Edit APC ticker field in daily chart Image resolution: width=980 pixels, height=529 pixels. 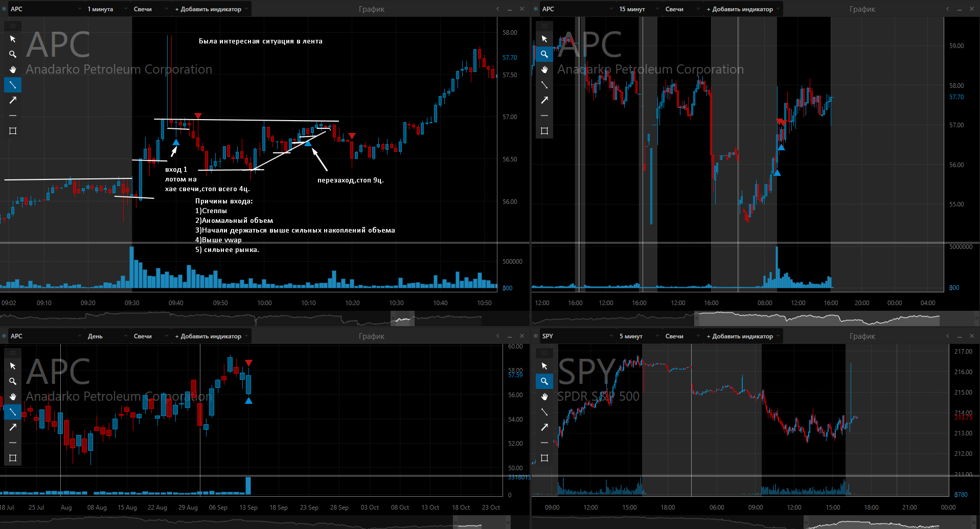[x=46, y=336]
